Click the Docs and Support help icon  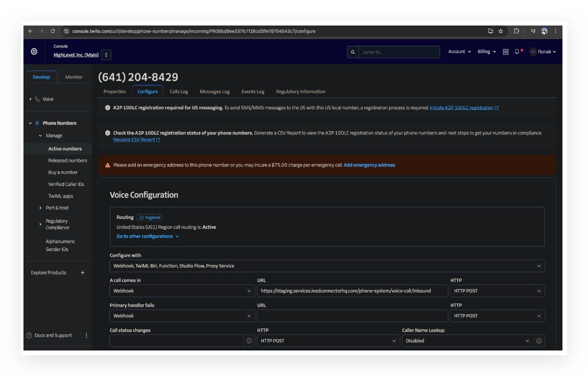29,335
